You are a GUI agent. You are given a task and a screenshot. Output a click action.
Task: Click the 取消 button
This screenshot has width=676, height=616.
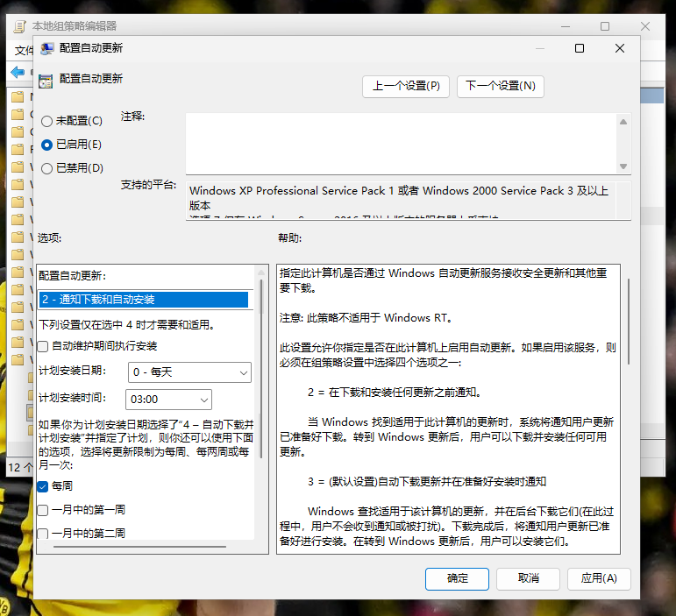pyautogui.click(x=528, y=578)
